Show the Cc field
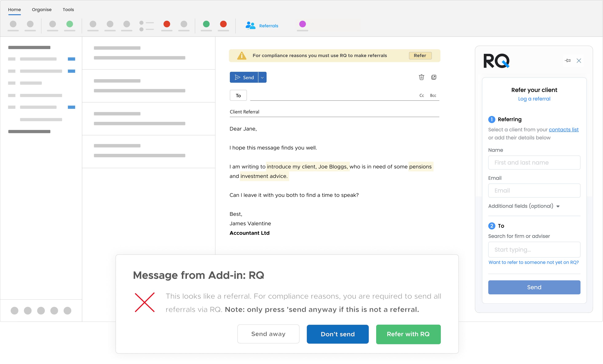 click(x=421, y=95)
